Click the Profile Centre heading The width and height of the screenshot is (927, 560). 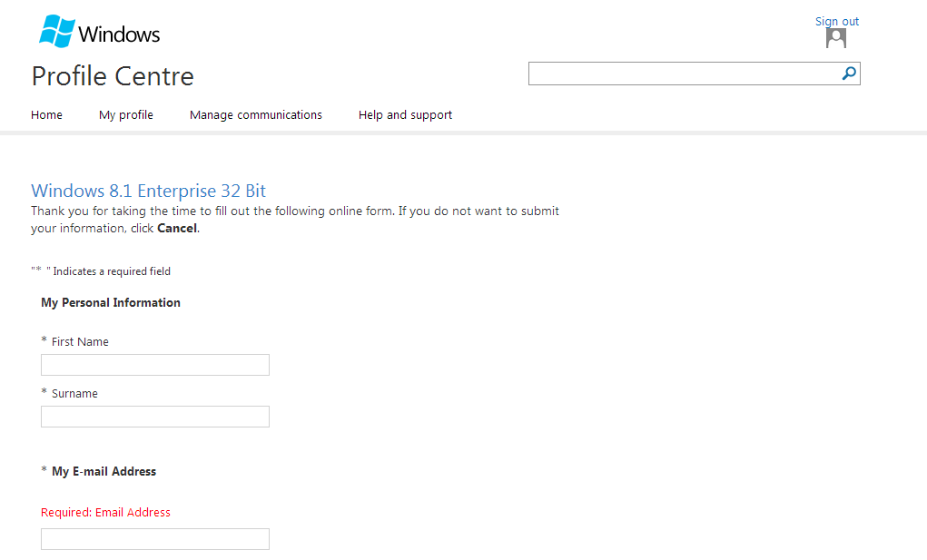(x=113, y=76)
